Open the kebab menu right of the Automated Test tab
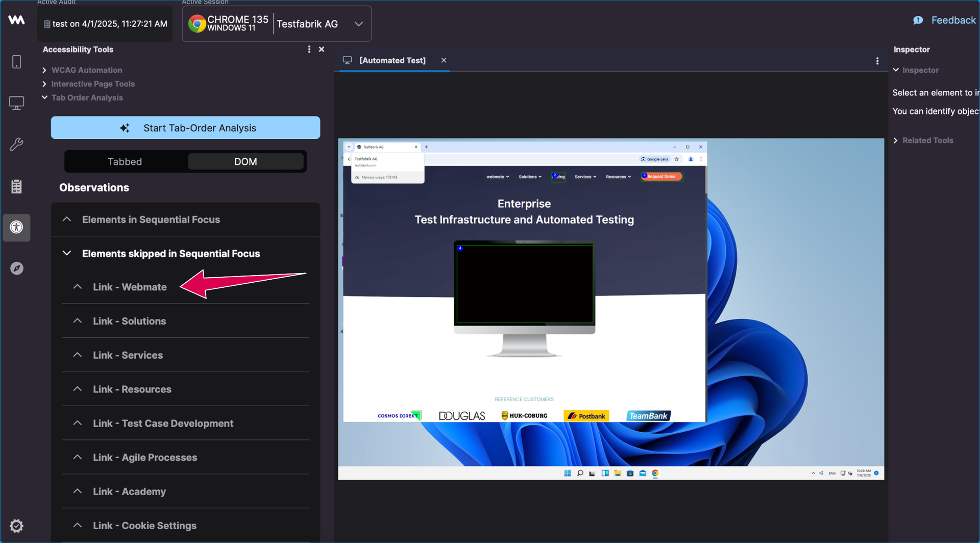 coord(877,61)
